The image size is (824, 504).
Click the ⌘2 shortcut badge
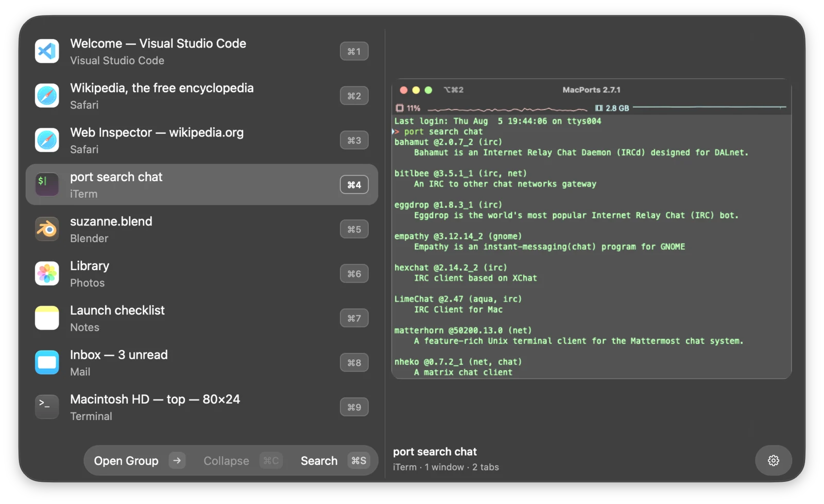click(x=354, y=96)
